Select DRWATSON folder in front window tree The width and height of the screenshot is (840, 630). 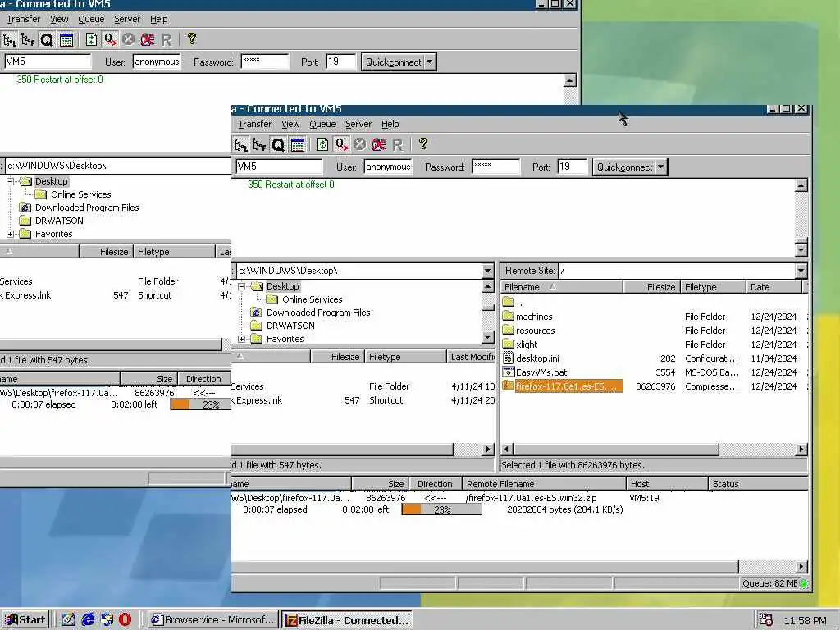[x=290, y=326]
